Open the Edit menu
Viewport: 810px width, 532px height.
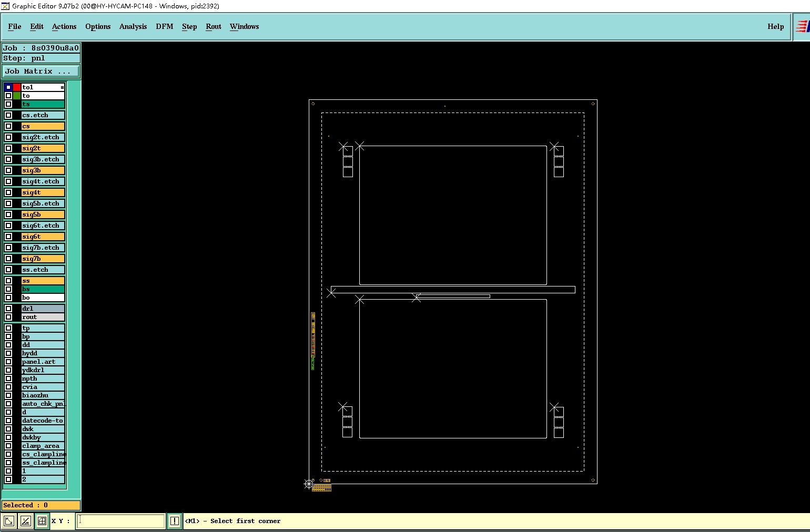click(x=37, y=26)
